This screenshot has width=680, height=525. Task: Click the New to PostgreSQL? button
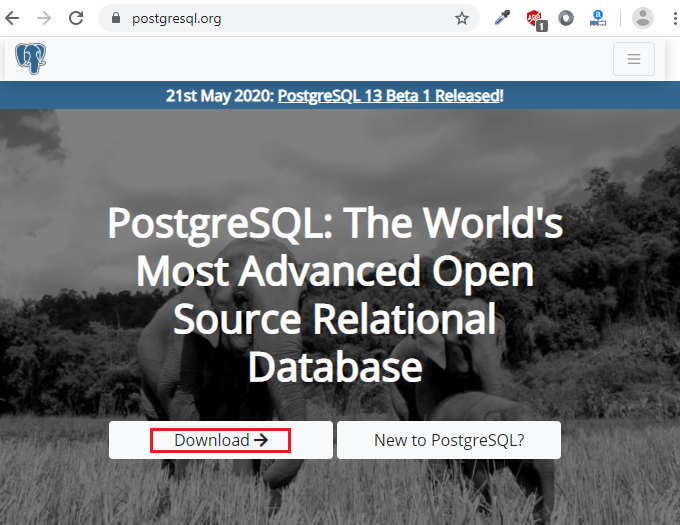tap(448, 440)
